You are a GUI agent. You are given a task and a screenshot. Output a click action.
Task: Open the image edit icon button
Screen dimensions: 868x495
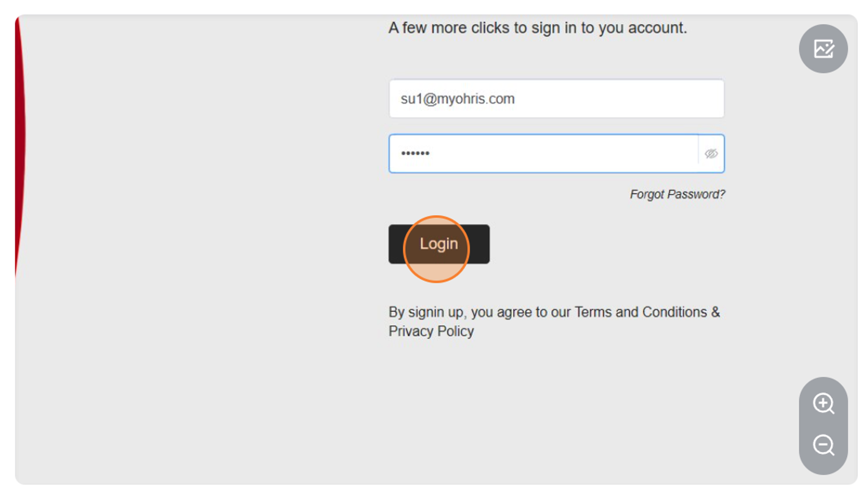(x=823, y=49)
